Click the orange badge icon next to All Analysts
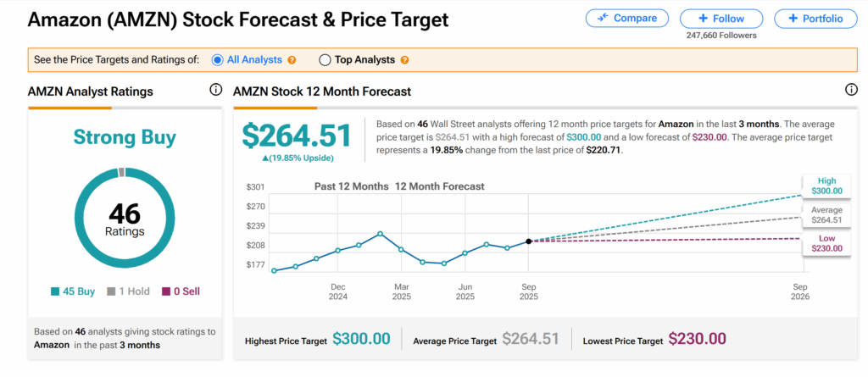Image resolution: width=868 pixels, height=377 pixels. point(292,60)
